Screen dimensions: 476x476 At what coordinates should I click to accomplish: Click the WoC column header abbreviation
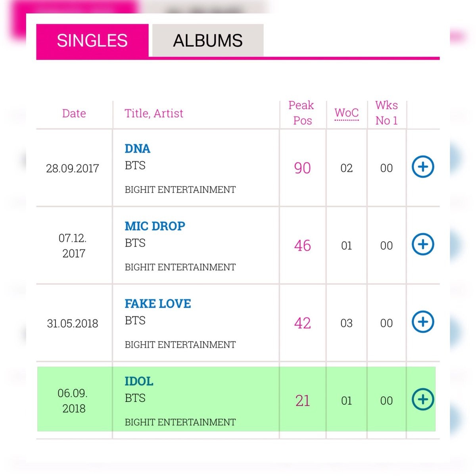coord(346,113)
